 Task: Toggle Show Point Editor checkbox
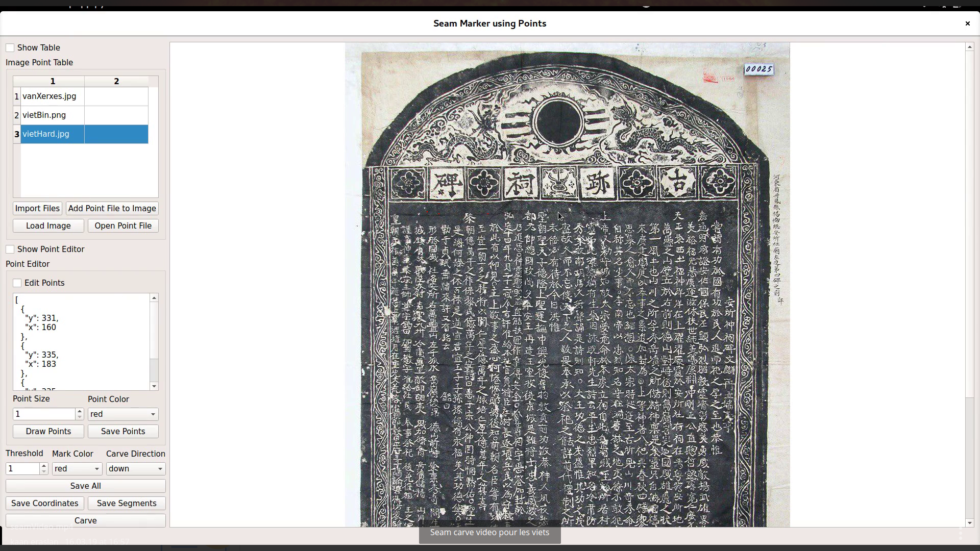tap(10, 249)
